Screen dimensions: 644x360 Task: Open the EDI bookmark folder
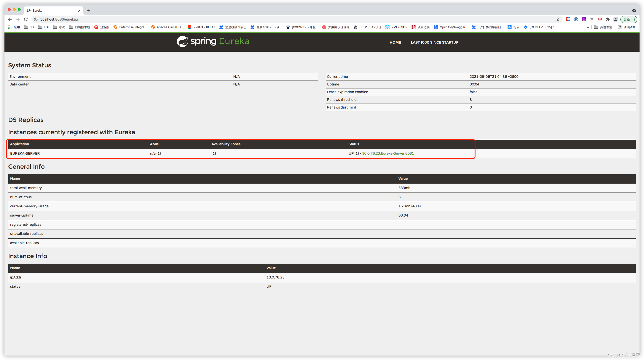[43, 27]
